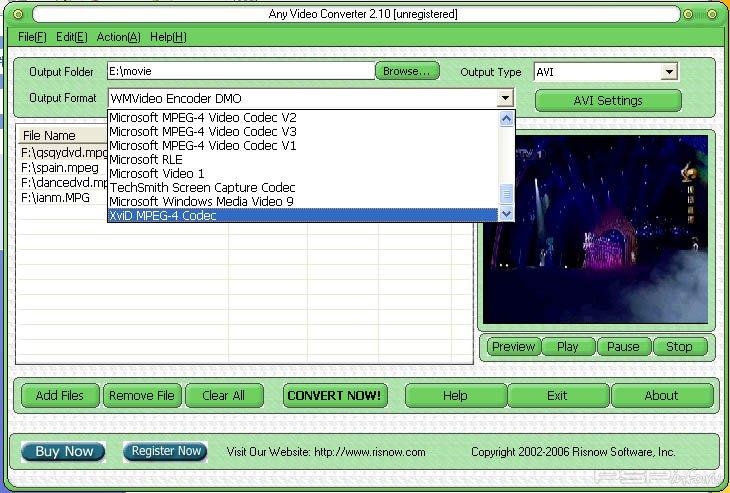The image size is (730, 493).
Task: Collapse the Output Format dropdown arrow
Action: [x=505, y=98]
